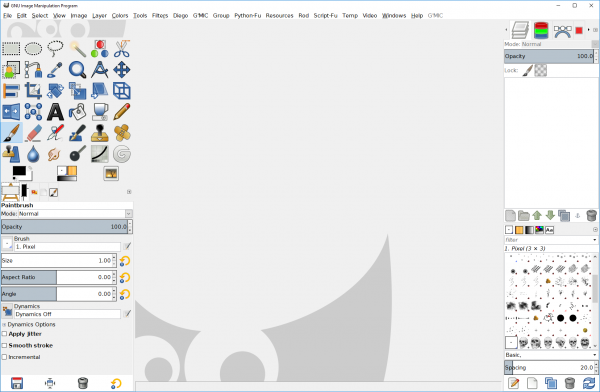Toggle the Smooth stroke checkbox

pyautogui.click(x=5, y=345)
